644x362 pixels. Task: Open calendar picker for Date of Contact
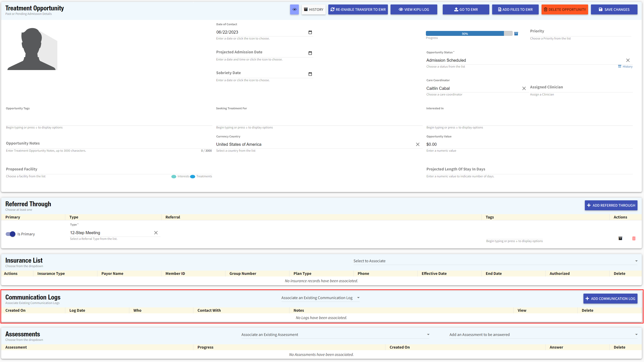pyautogui.click(x=310, y=32)
